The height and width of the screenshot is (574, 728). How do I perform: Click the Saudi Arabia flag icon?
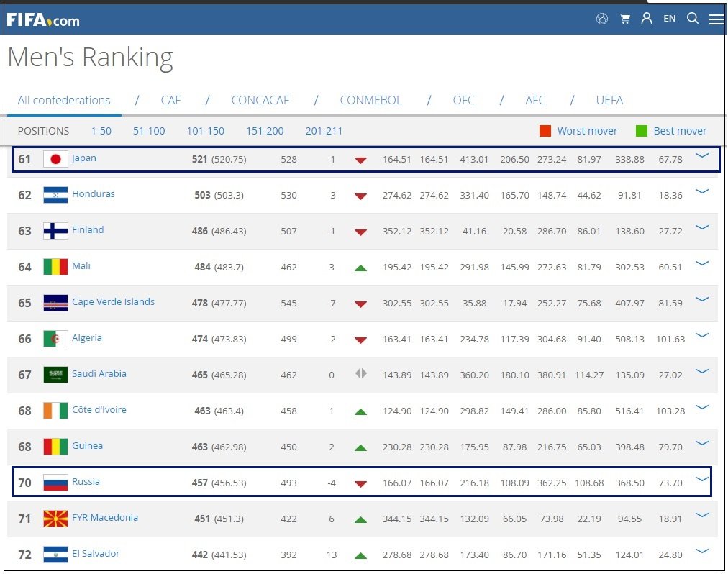(55, 375)
